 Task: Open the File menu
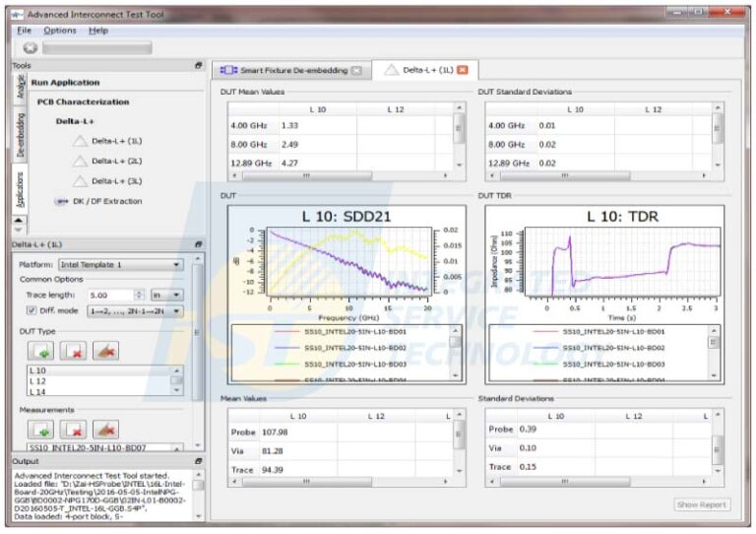pos(24,31)
